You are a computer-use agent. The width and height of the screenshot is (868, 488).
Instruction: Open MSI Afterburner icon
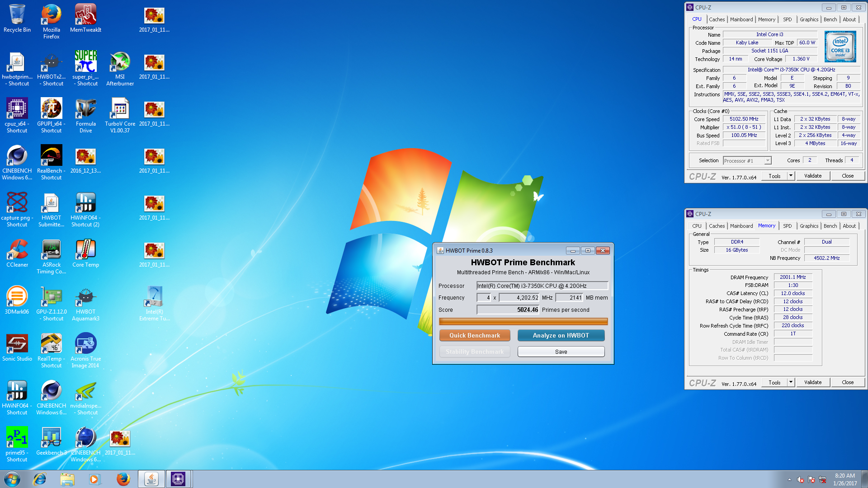coord(120,69)
